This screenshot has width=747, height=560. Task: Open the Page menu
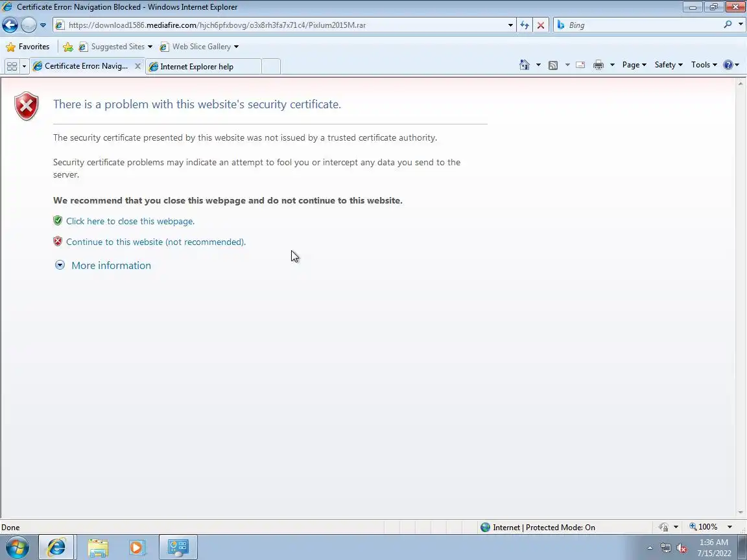click(634, 65)
